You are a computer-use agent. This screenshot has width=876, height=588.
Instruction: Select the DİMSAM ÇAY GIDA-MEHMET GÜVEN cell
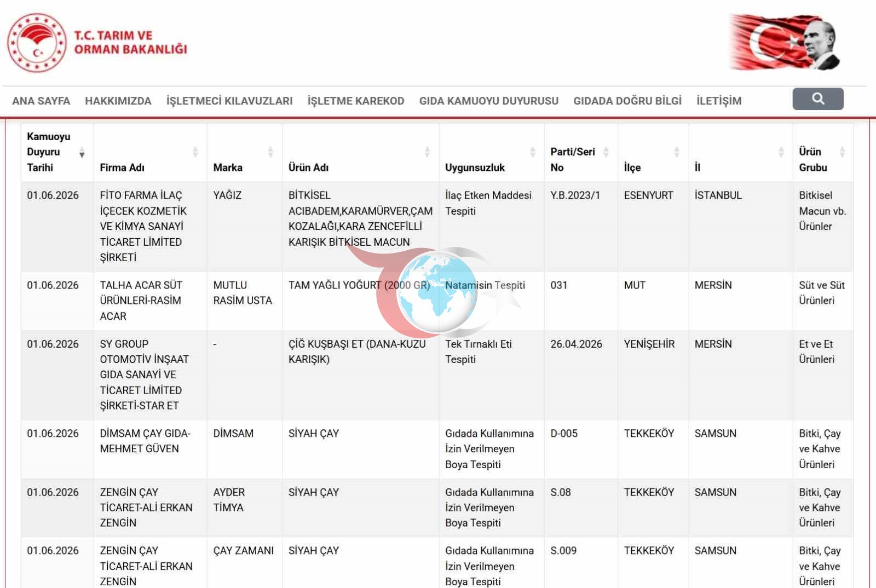coord(150,449)
